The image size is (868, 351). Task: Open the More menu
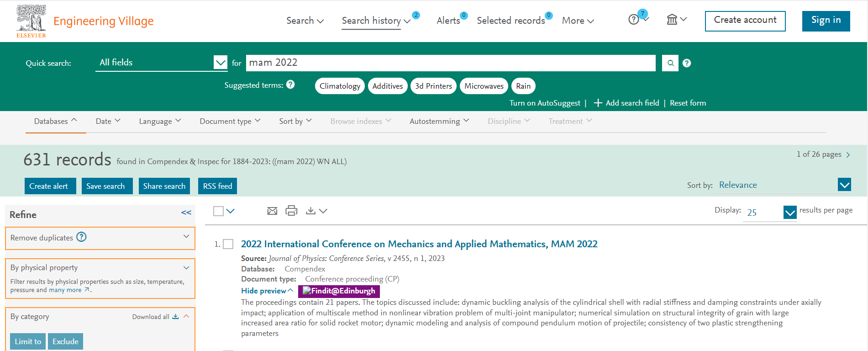pos(578,21)
